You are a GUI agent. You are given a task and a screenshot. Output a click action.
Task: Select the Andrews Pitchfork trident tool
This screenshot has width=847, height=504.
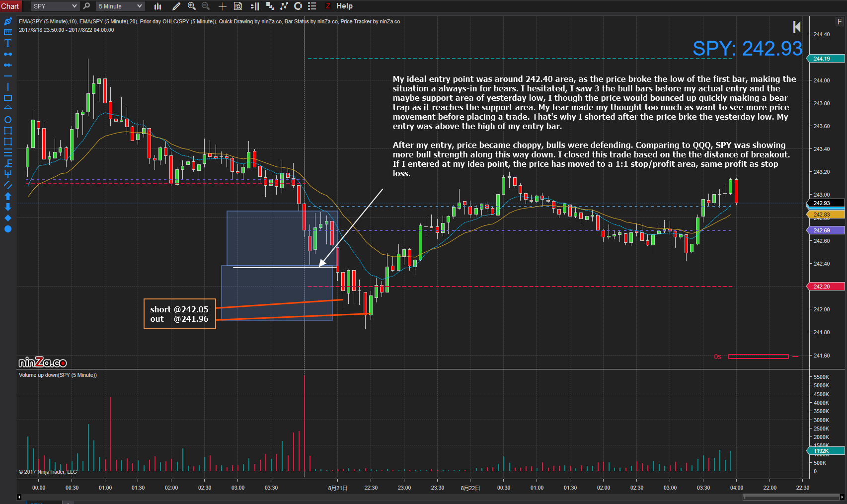[x=7, y=174]
